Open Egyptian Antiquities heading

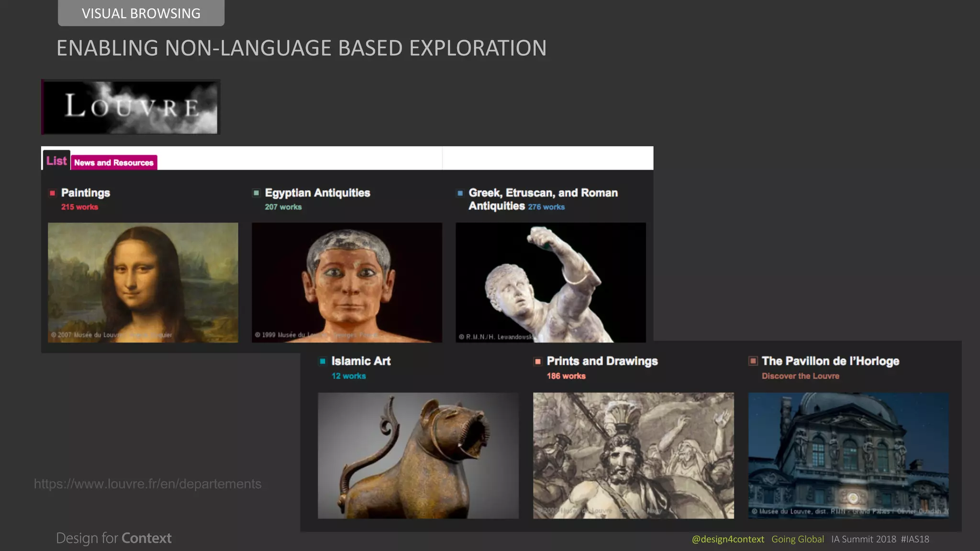(318, 193)
